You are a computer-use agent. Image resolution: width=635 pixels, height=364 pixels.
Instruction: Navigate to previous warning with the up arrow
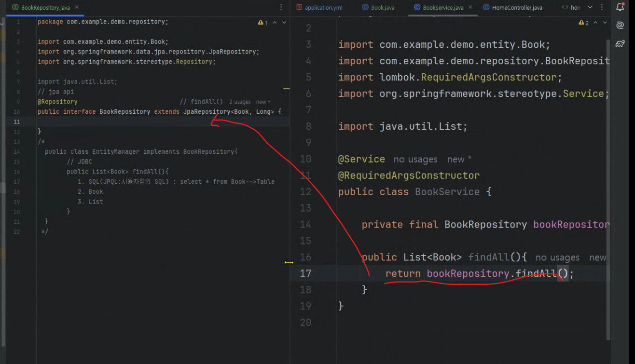coord(275,22)
